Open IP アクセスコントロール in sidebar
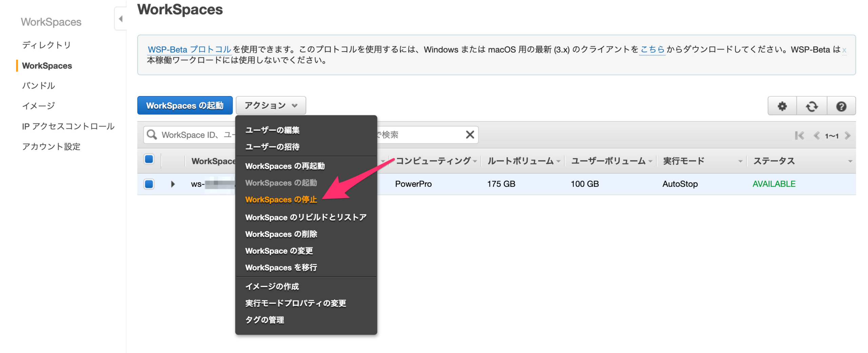 [68, 126]
